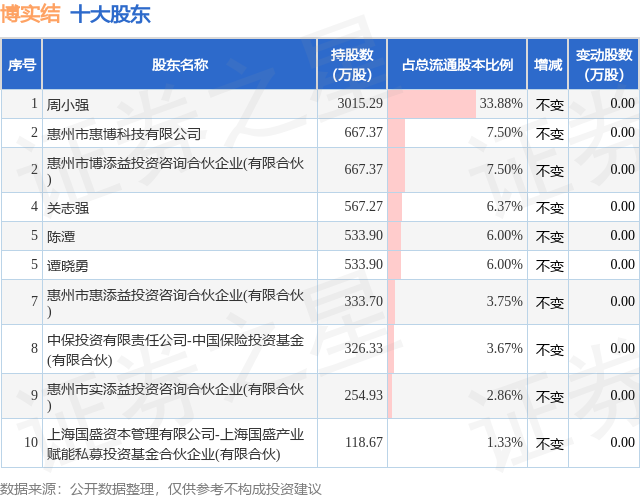
Task: Click 7.50% in the 惠州市惠博科技有限公司 row
Action: pyautogui.click(x=504, y=132)
